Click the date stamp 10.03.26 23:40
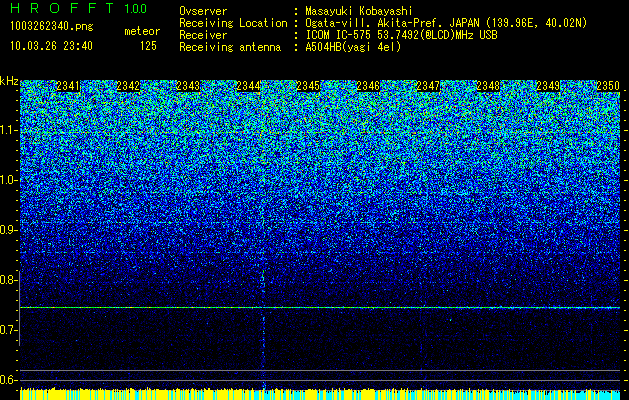Screen dimensions: 629x400 [x=51, y=46]
